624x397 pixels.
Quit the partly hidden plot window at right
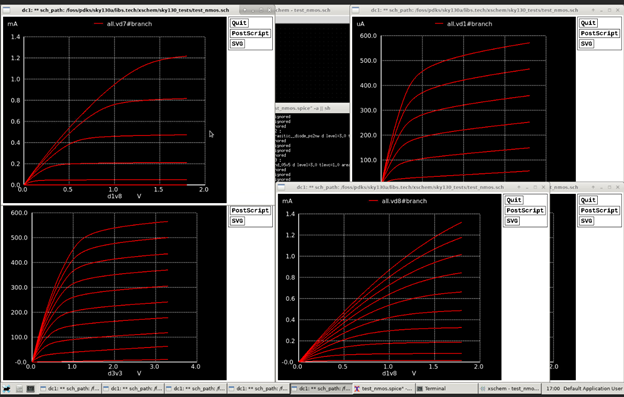pyautogui.click(x=588, y=200)
